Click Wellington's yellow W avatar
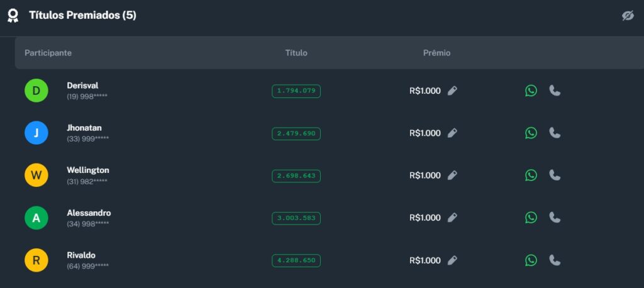 coord(36,175)
